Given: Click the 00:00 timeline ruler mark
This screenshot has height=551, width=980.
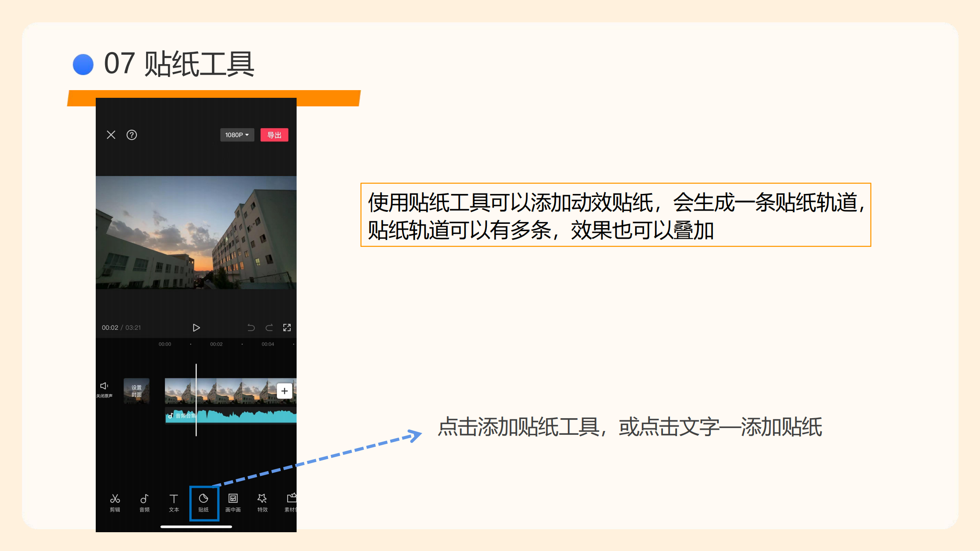Looking at the screenshot, I should pyautogui.click(x=165, y=344).
